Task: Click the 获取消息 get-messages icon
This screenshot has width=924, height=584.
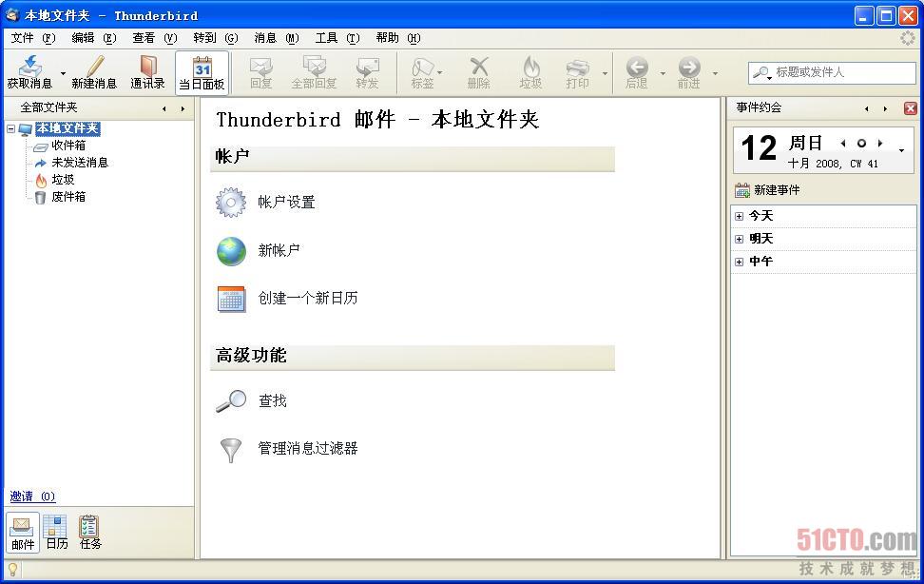Action: coord(30,66)
